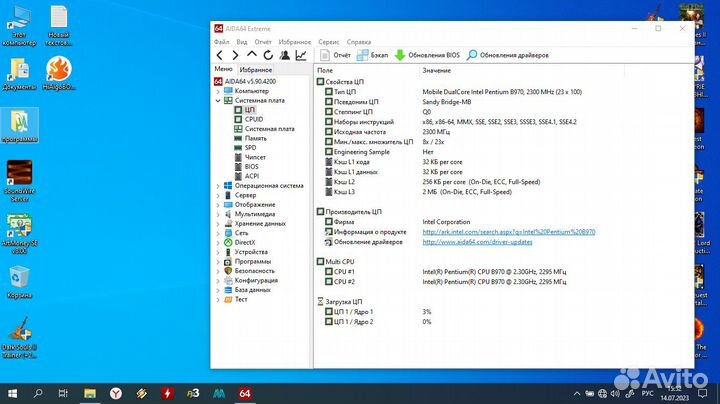Expand the Отображение tree node
The image size is (720, 404).
click(x=218, y=205)
